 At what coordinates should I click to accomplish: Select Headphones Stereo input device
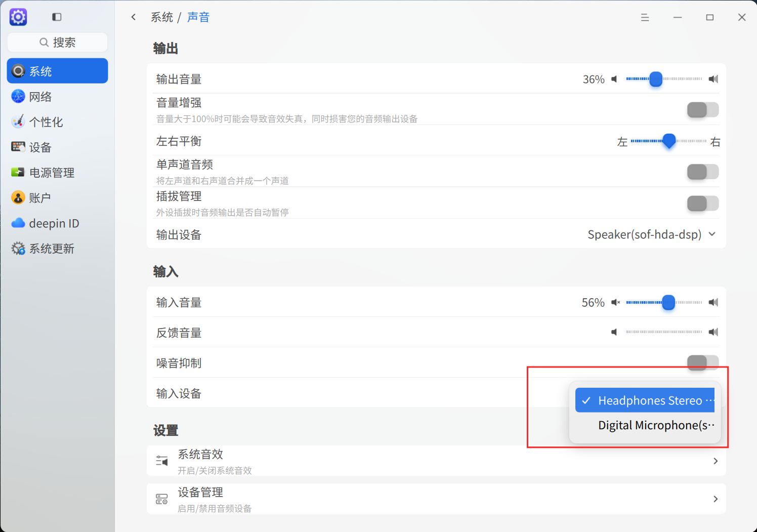(645, 400)
